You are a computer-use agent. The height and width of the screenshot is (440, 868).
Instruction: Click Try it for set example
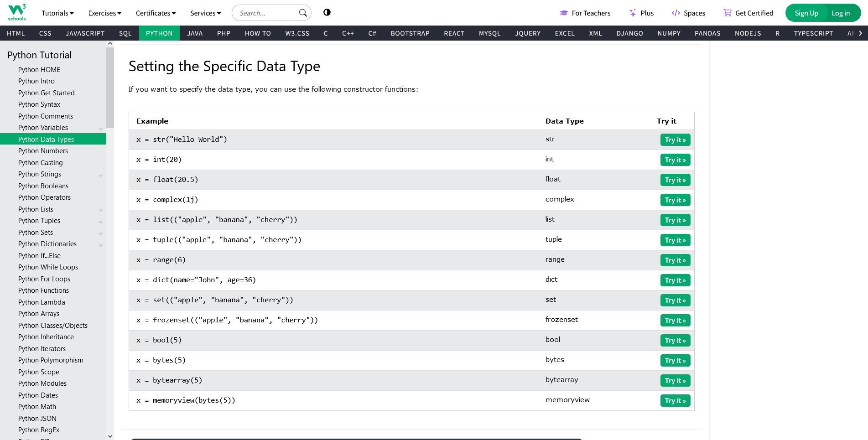[x=675, y=300]
